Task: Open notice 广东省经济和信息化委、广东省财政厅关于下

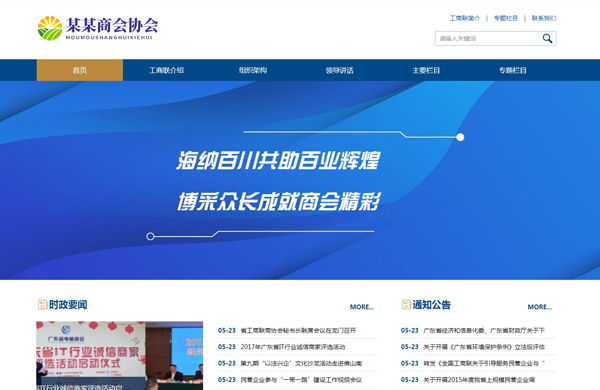Action: 484,330
